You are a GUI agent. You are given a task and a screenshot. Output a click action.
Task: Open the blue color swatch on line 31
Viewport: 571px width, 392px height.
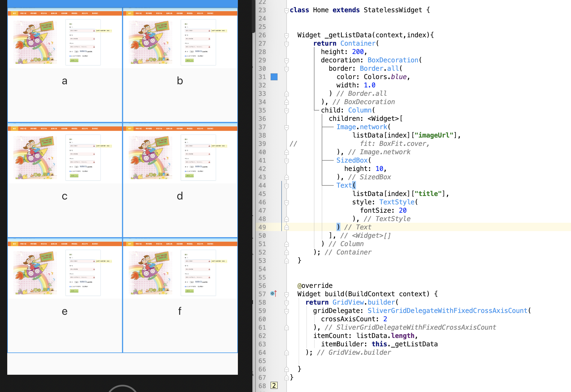click(x=274, y=77)
